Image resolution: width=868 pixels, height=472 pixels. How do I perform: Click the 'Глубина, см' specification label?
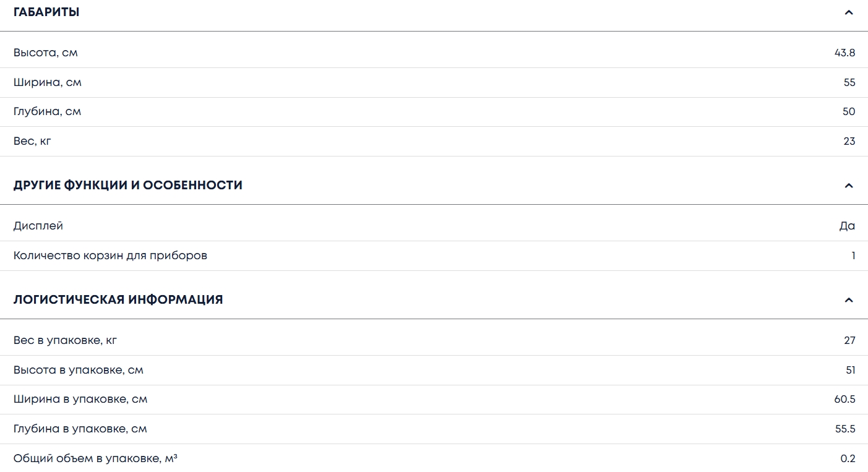[48, 111]
